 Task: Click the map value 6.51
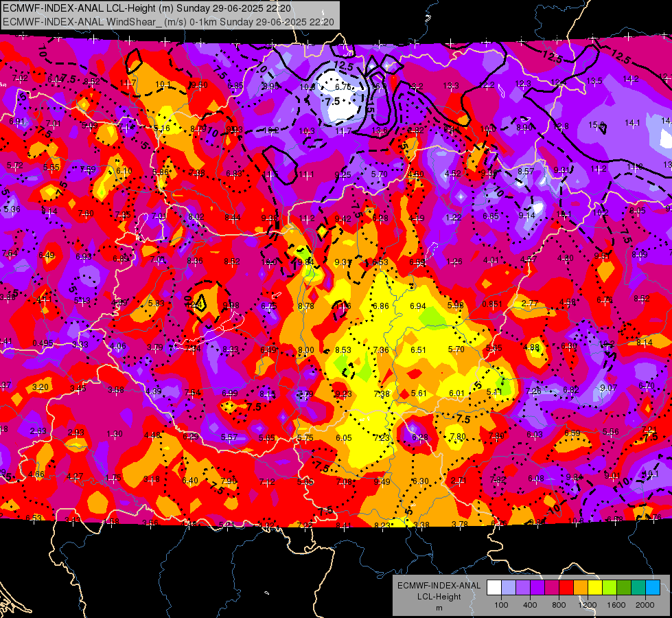tap(418, 350)
